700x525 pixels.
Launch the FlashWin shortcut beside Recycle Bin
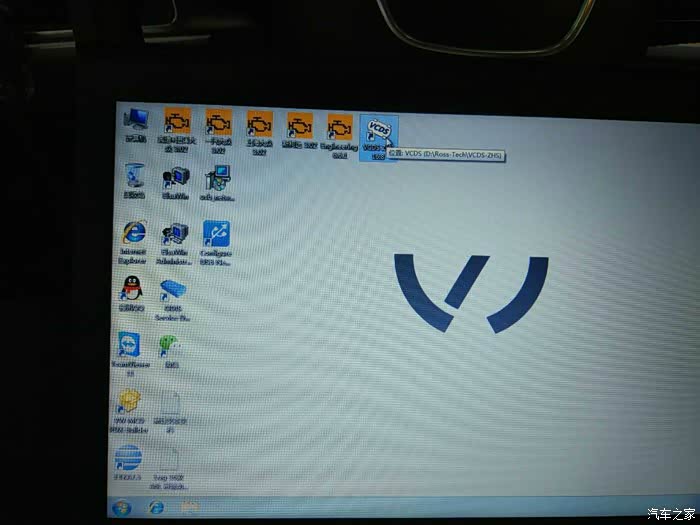point(175,183)
